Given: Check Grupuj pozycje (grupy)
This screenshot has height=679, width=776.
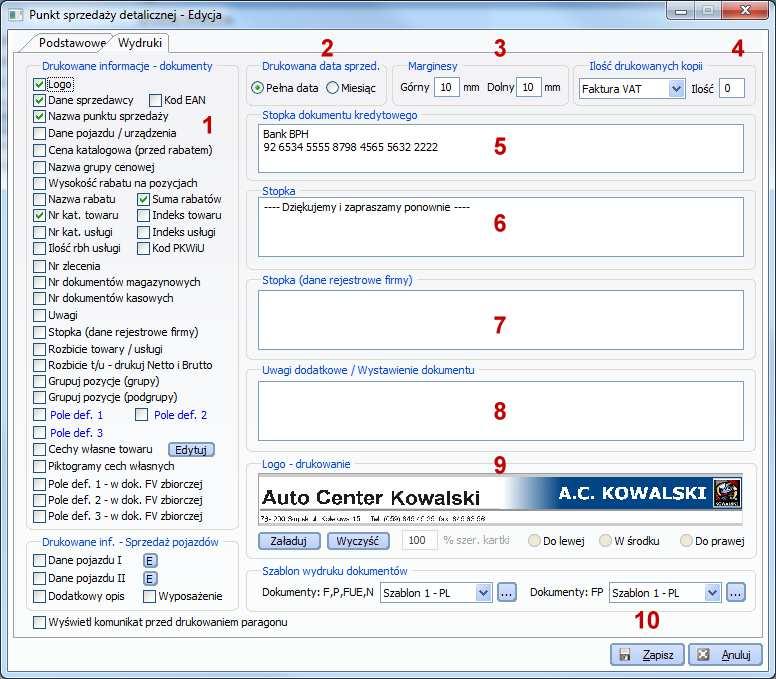Looking at the screenshot, I should (x=40, y=382).
